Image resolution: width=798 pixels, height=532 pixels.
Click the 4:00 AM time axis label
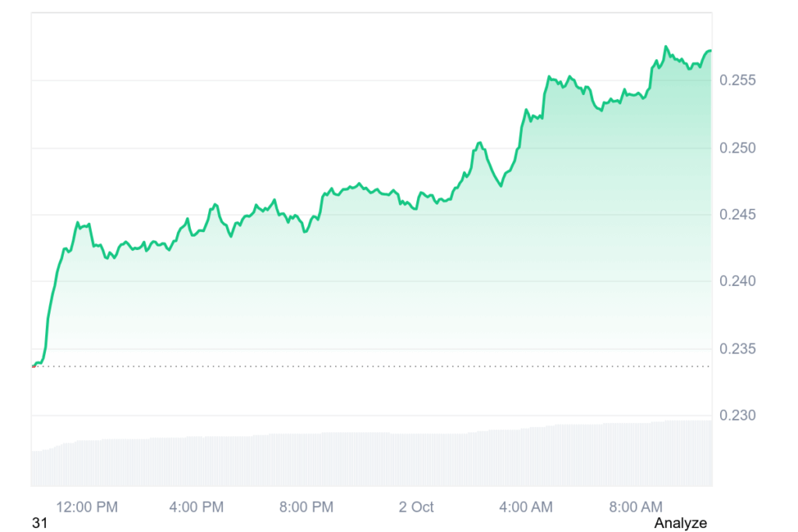pos(526,507)
